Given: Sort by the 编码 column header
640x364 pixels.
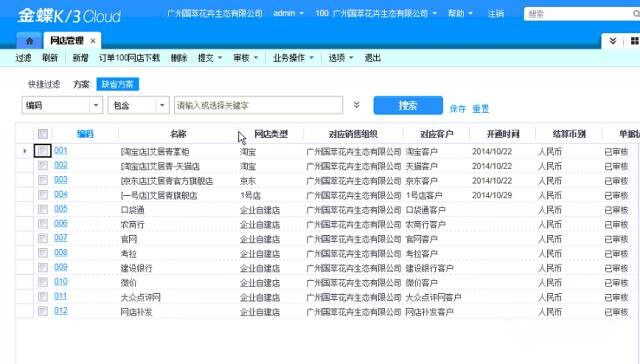Looking at the screenshot, I should coord(85,134).
